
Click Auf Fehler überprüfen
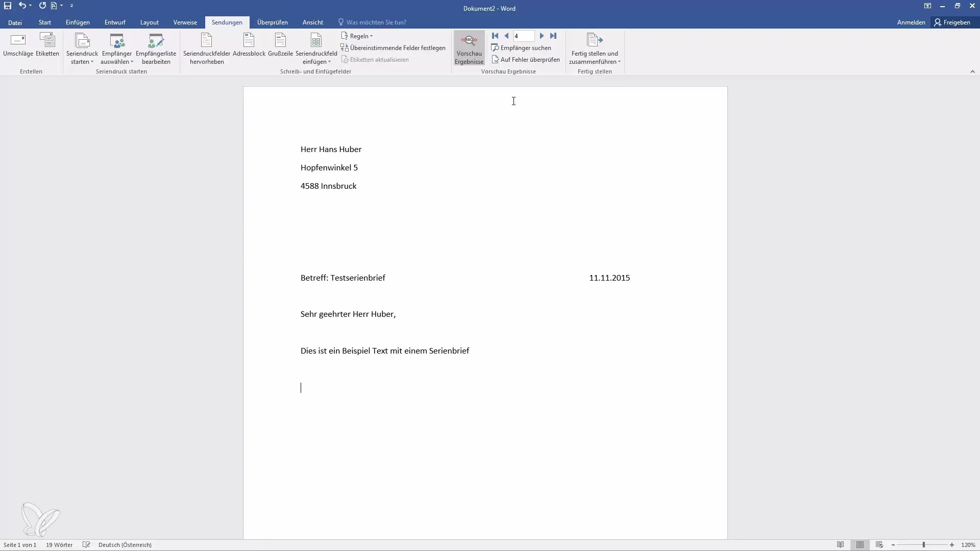(526, 60)
